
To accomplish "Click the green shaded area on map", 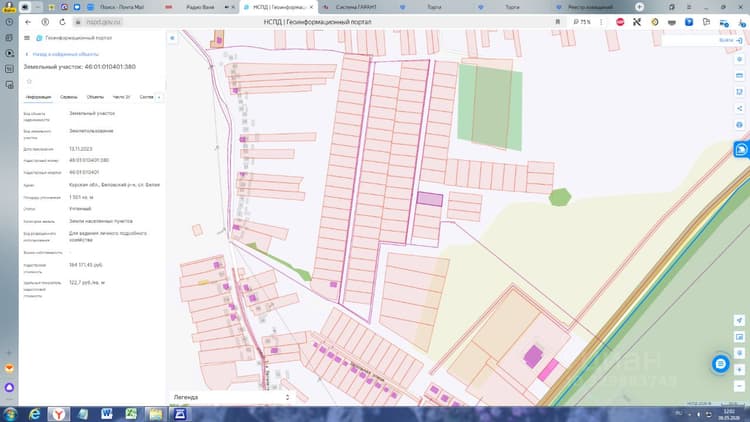I will pos(489,107).
